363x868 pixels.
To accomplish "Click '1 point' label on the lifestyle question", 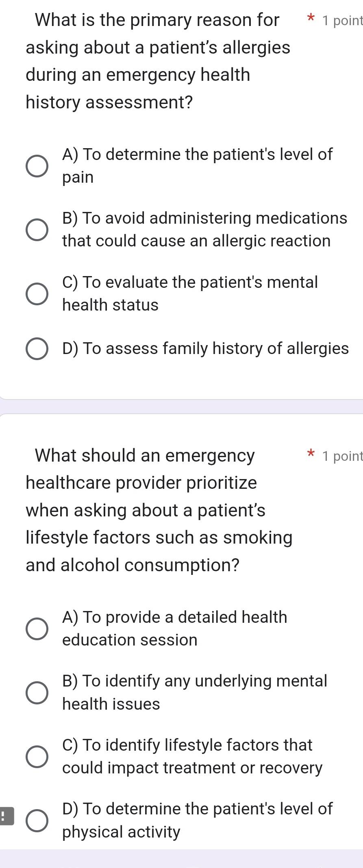I will (341, 456).
